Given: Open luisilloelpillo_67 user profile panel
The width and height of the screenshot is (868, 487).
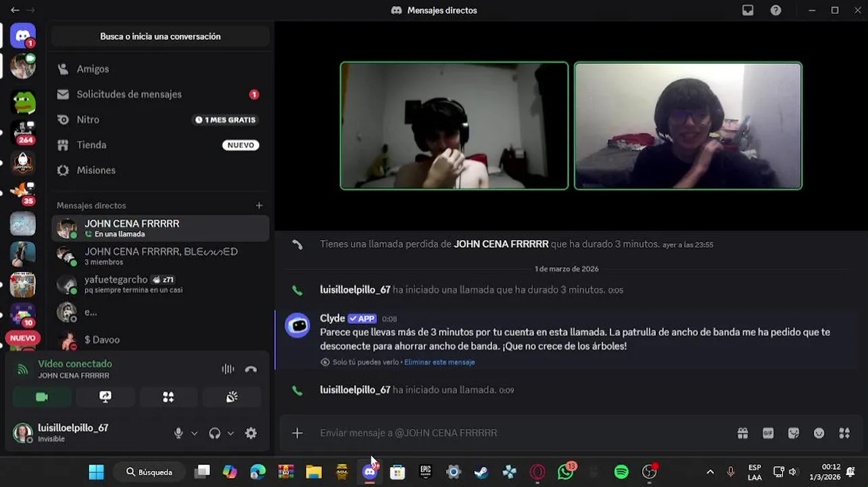Looking at the screenshot, I should point(61,433).
